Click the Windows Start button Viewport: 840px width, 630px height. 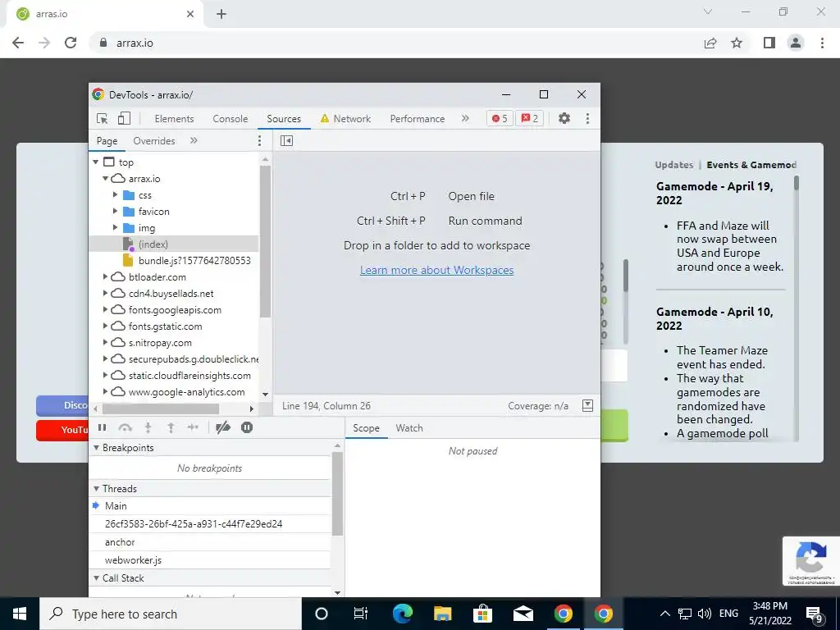pyautogui.click(x=20, y=614)
